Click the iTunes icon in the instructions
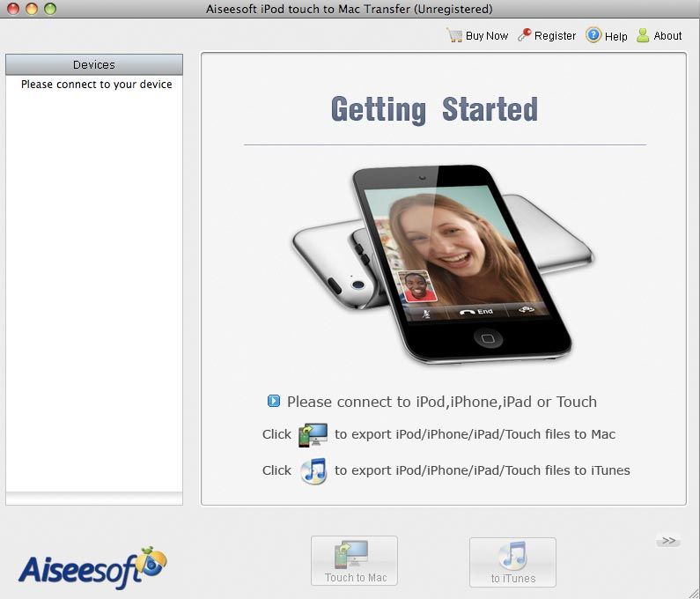This screenshot has width=700, height=599. click(313, 470)
